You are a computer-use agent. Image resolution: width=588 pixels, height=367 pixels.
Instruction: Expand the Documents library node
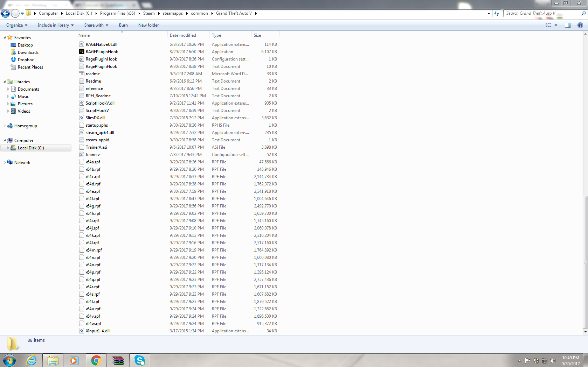tap(8, 89)
